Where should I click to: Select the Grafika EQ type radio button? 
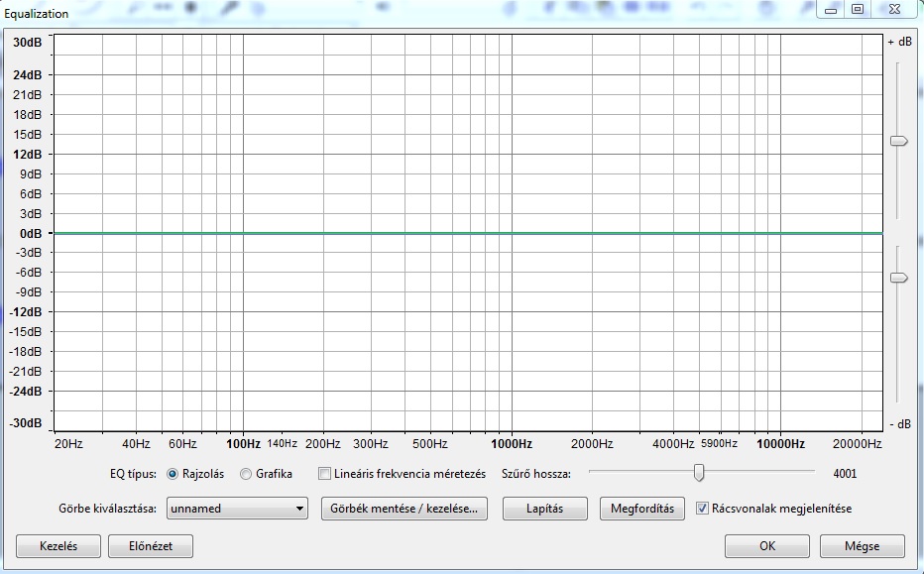point(246,474)
